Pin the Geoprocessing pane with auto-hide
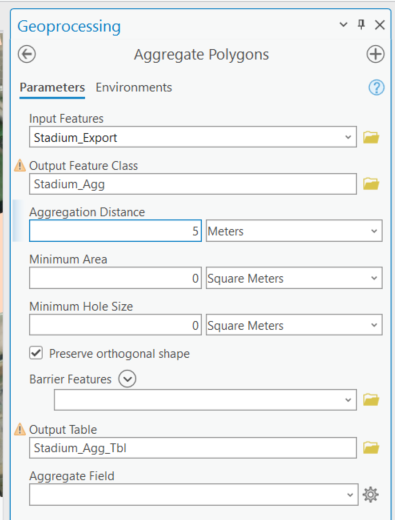395x520 pixels. 361,24
